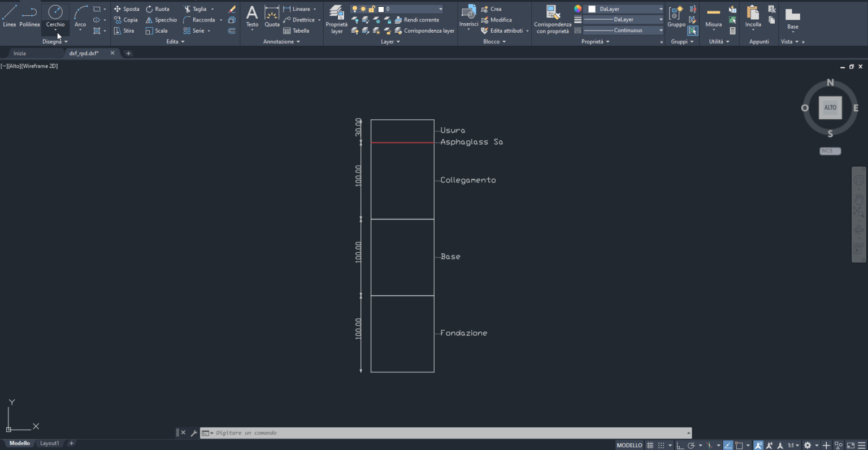Open the DaLayer object color dropdown

click(x=625, y=9)
